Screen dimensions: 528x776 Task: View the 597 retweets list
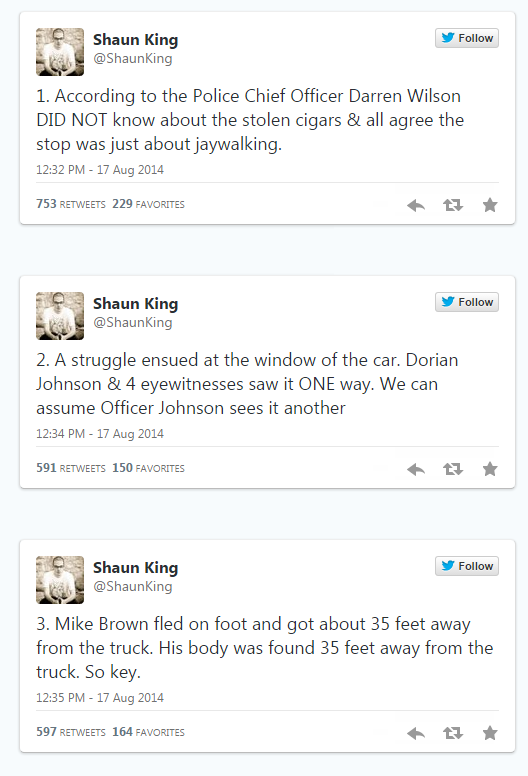pos(71,732)
